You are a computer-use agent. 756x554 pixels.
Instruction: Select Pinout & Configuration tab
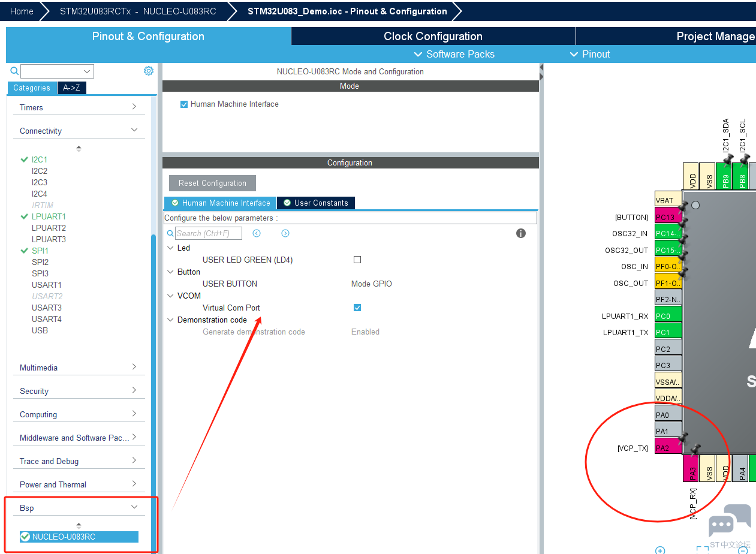[148, 36]
